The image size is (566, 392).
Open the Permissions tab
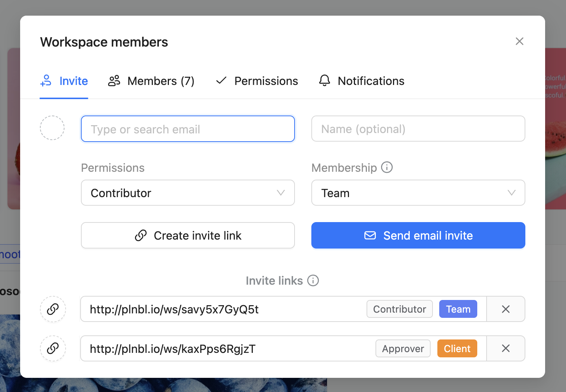[257, 81]
